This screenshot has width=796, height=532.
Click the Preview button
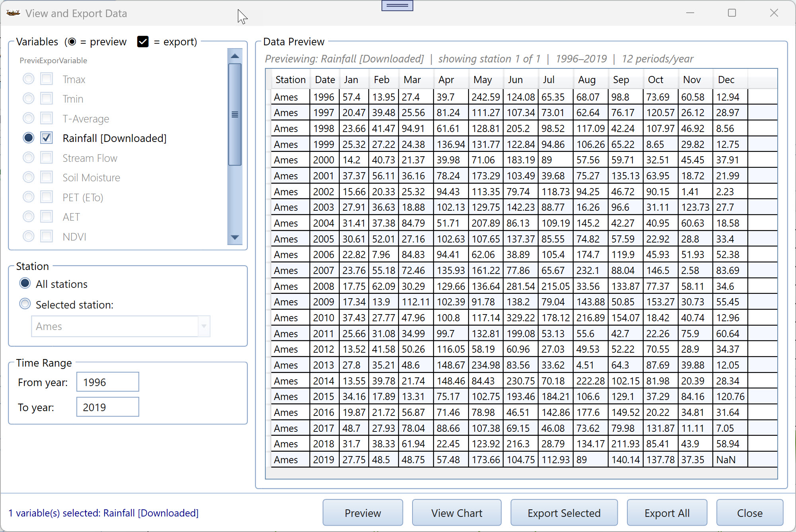point(363,513)
